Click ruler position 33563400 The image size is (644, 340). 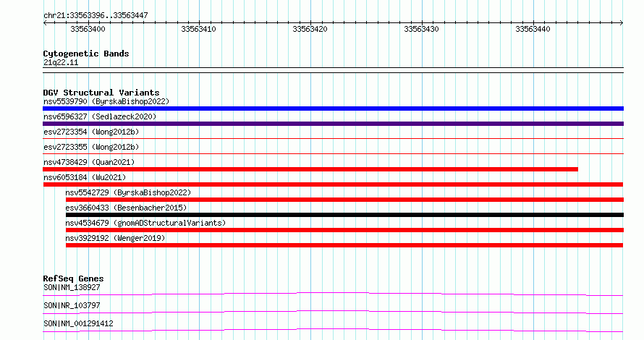click(x=88, y=29)
